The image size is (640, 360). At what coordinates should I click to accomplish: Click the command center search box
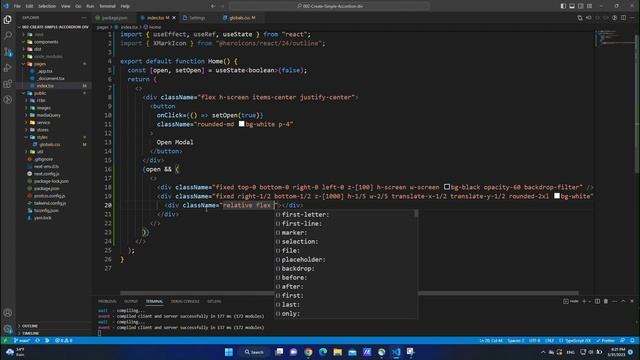(x=329, y=6)
